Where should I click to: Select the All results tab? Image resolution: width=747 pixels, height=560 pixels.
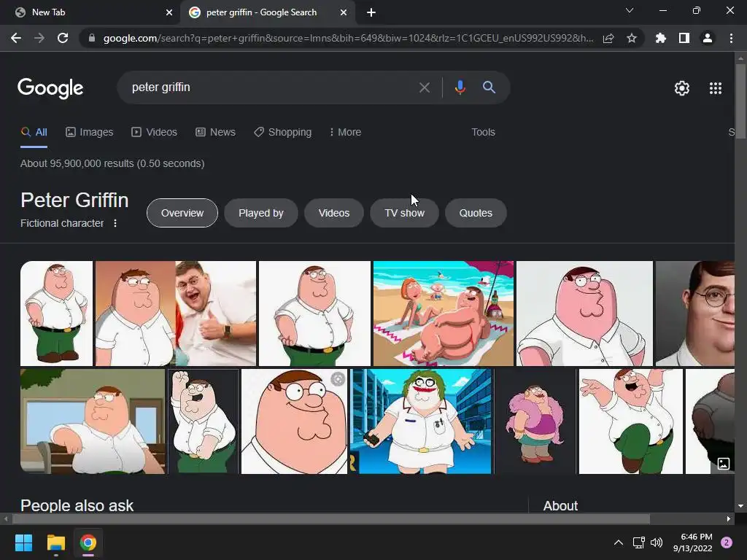click(x=34, y=132)
